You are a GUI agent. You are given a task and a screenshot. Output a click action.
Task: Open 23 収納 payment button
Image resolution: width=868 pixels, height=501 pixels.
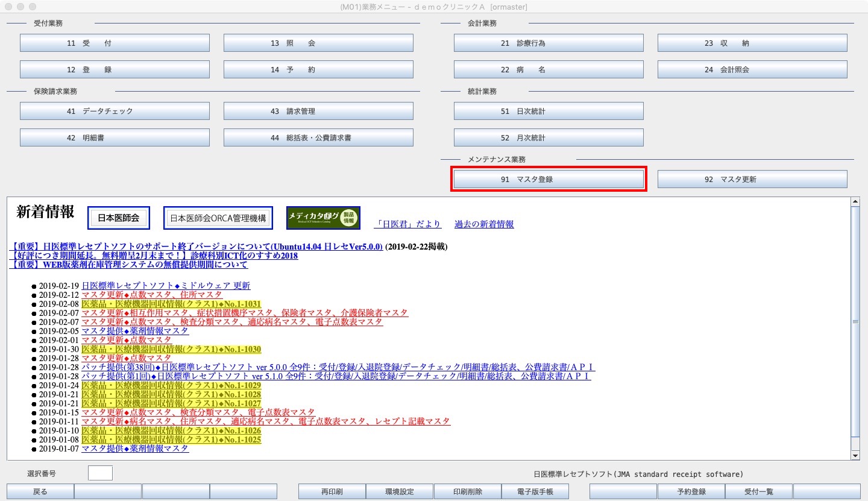coord(752,43)
